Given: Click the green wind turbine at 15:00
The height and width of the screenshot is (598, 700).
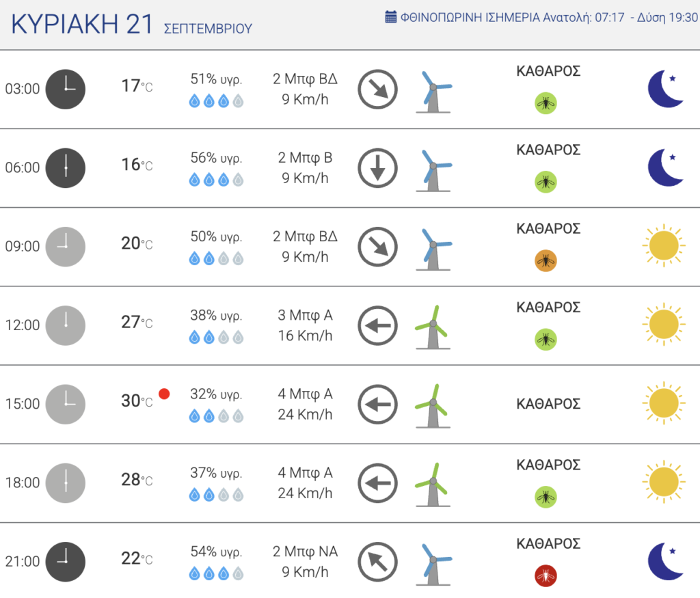Looking at the screenshot, I should 433,406.
